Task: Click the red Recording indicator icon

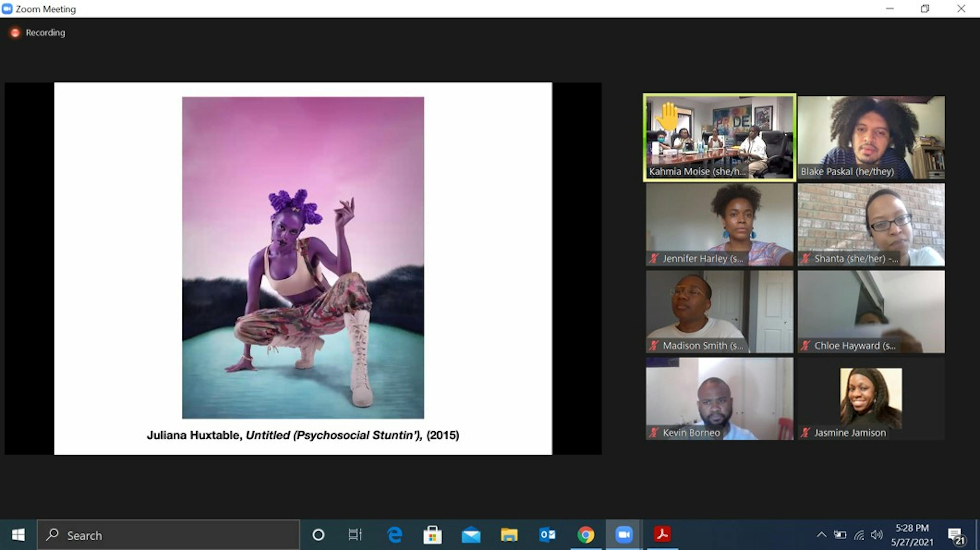Action: (15, 33)
